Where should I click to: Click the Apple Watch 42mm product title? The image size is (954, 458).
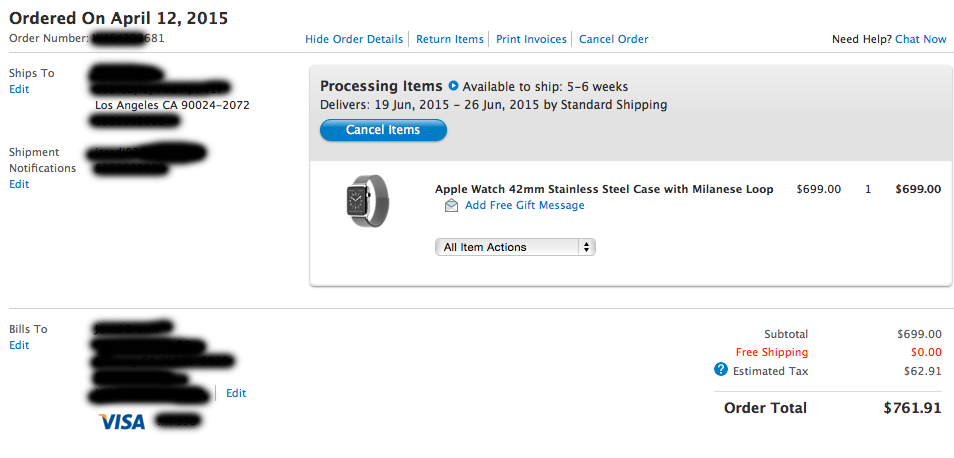pos(604,189)
